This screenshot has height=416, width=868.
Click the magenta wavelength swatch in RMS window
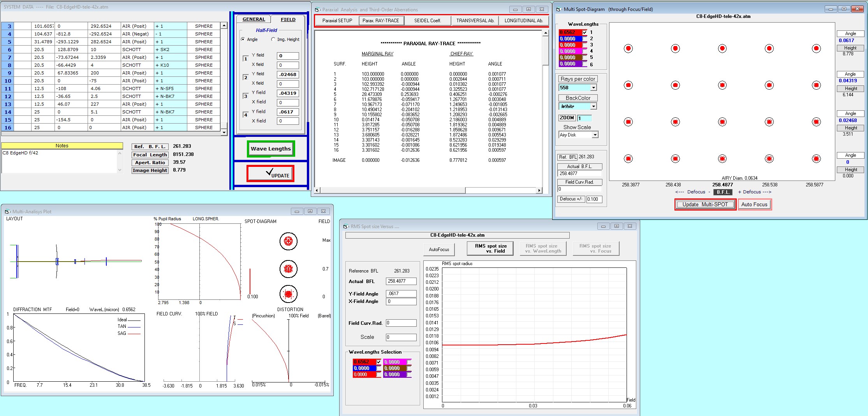point(395,362)
